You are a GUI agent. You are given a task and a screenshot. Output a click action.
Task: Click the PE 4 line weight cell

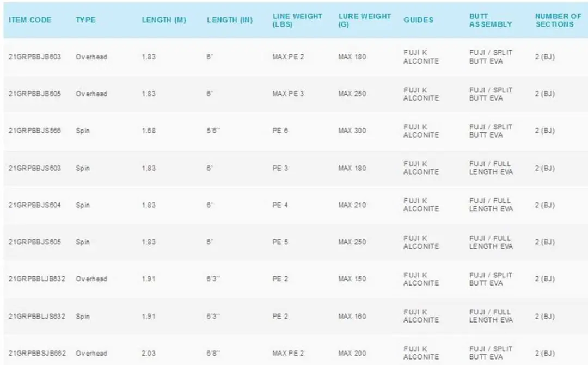point(280,205)
